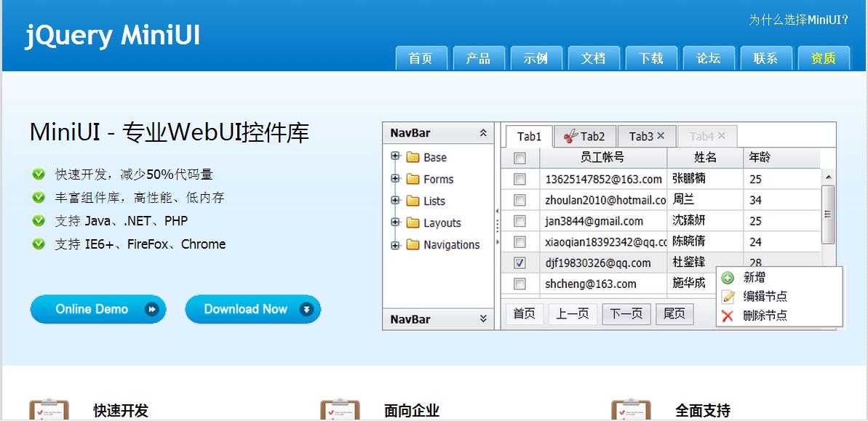The image size is (868, 421).
Task: Open the 产品 navigation tab
Action: (x=478, y=58)
